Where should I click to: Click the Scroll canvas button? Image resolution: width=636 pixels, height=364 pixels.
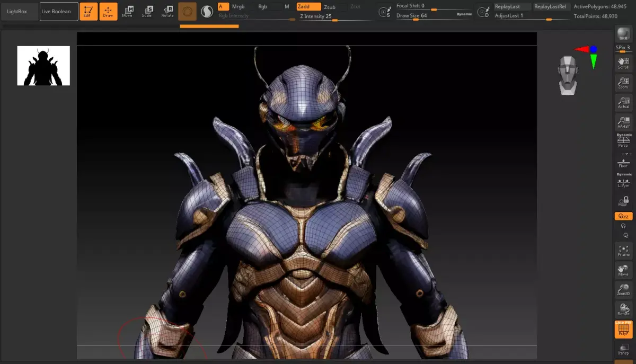623,63
